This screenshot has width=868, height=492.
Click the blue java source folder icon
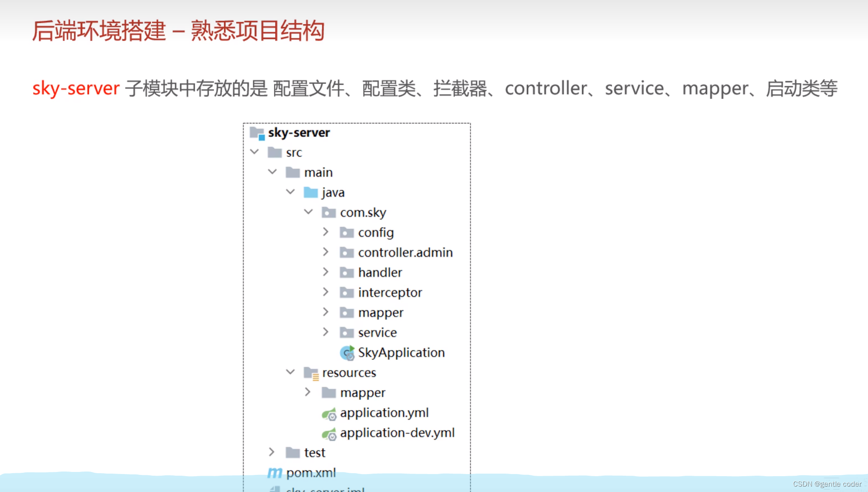pyautogui.click(x=311, y=193)
